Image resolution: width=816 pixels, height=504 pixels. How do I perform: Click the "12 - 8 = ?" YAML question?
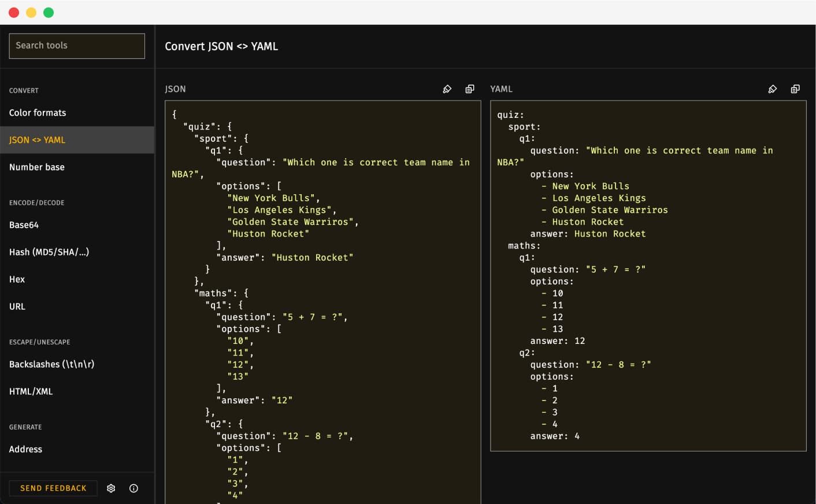pos(618,365)
